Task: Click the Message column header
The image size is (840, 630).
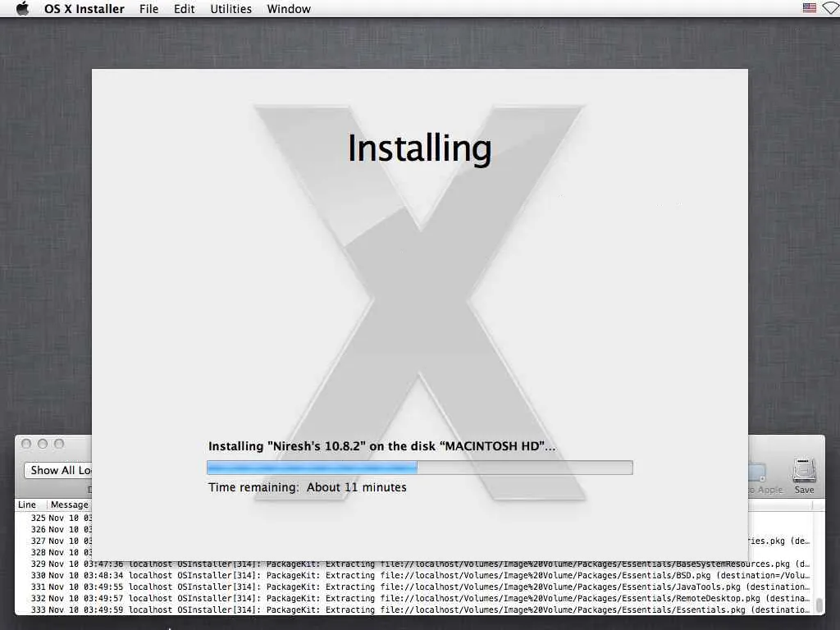Action: (70, 504)
